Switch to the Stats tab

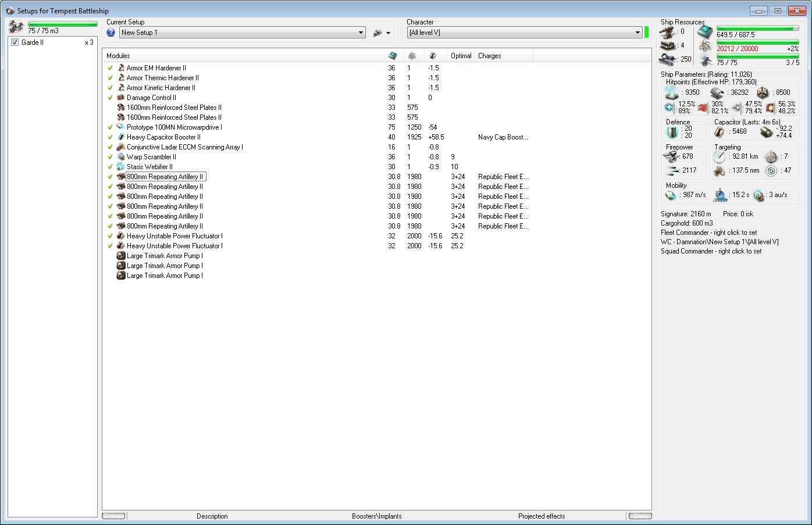(x=640, y=516)
